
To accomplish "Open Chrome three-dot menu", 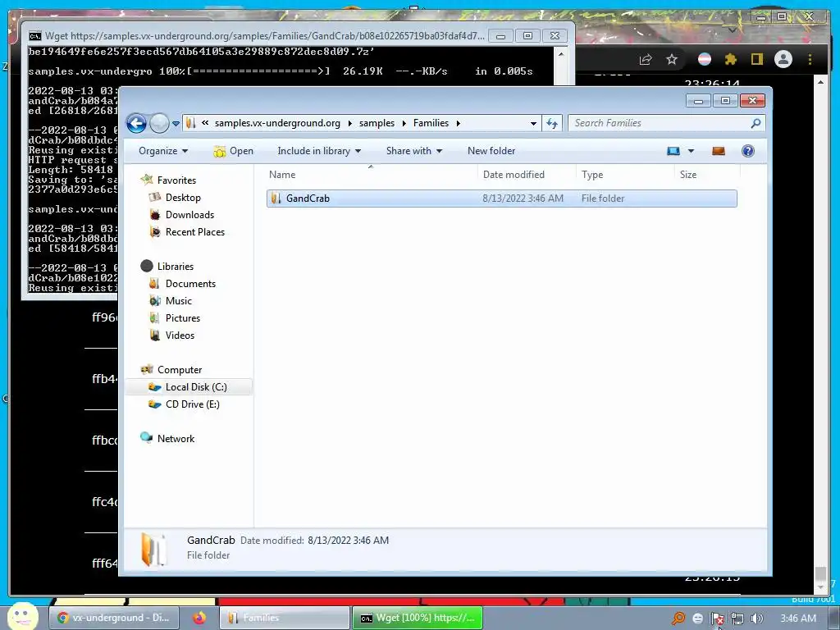I will coord(810,59).
